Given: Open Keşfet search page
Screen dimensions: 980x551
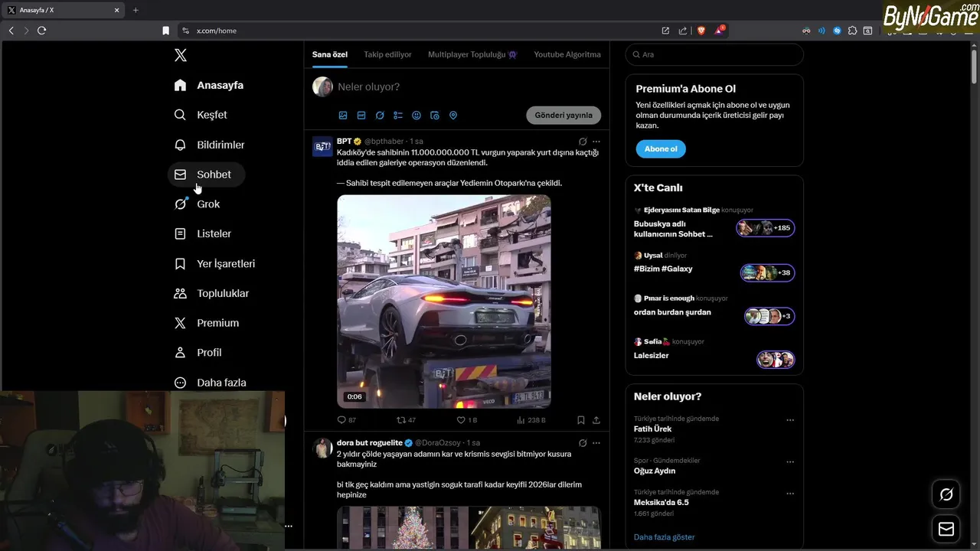Looking at the screenshot, I should [201, 115].
